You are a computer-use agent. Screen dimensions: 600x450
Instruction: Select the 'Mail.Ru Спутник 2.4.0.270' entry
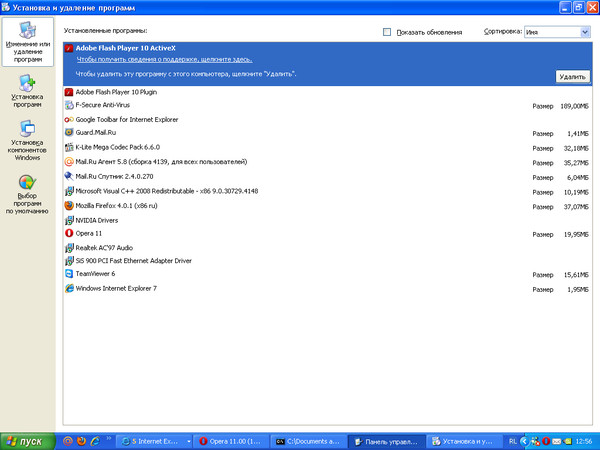pyautogui.click(x=114, y=176)
